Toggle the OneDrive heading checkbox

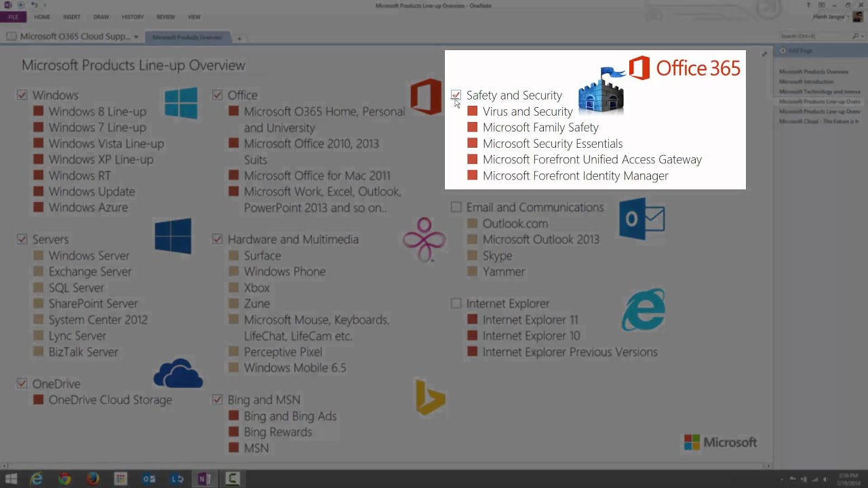click(x=22, y=384)
